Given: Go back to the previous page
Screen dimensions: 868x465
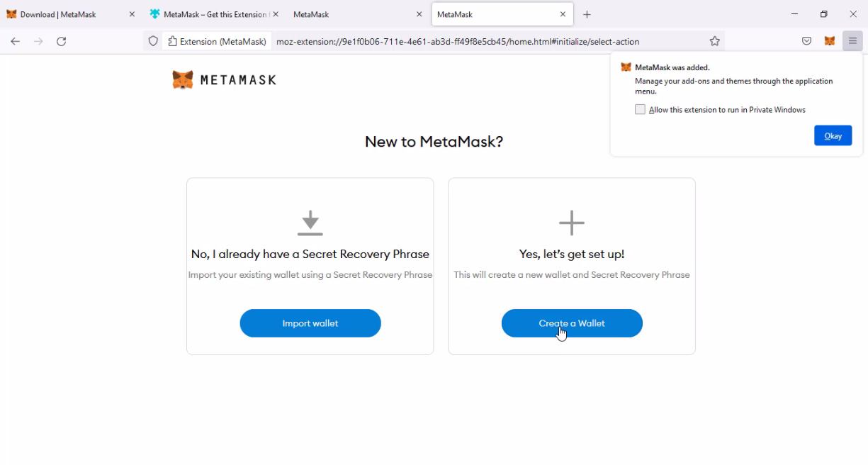Looking at the screenshot, I should (15, 41).
